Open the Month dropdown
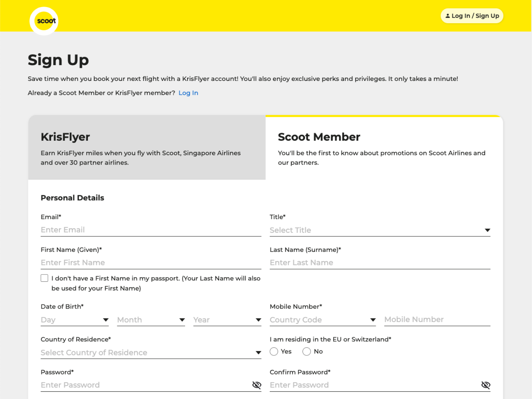Viewport: 532px width, 399px height. click(x=151, y=320)
